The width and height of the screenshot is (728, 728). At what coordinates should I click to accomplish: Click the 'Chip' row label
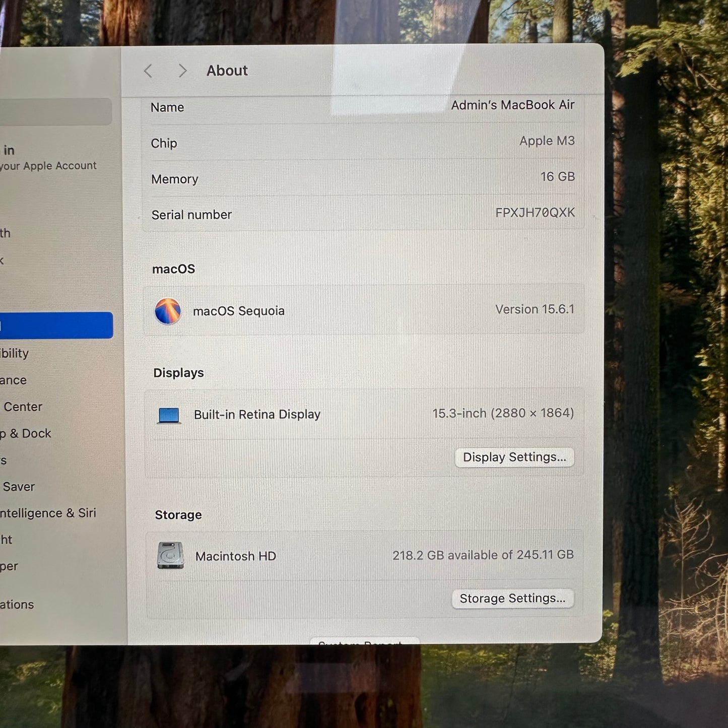164,144
